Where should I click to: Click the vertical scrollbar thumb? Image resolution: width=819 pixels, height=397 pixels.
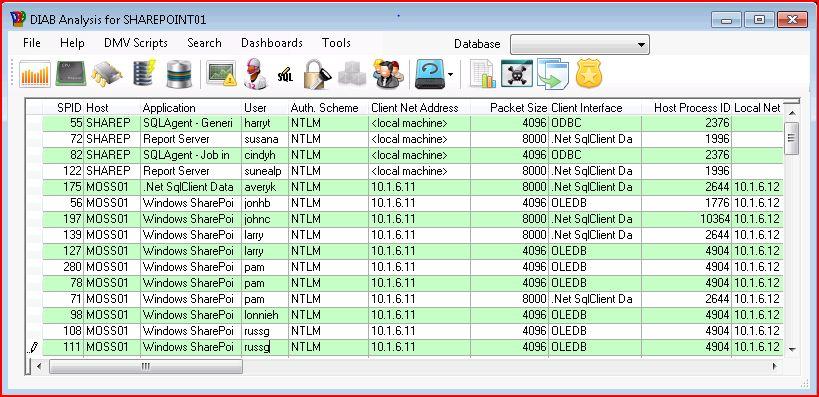tap(791, 138)
